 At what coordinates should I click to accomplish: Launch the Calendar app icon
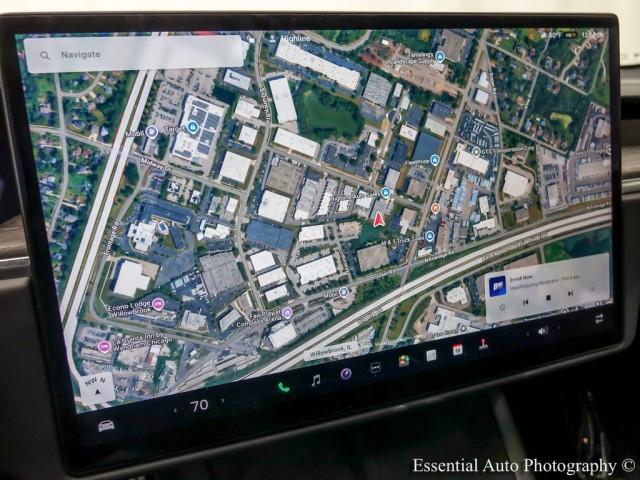457,349
